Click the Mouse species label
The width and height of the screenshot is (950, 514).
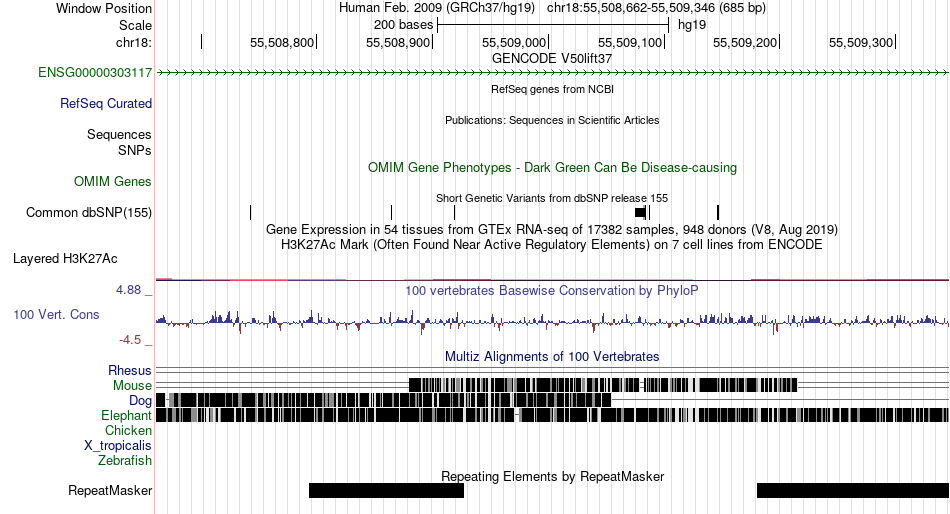click(132, 386)
